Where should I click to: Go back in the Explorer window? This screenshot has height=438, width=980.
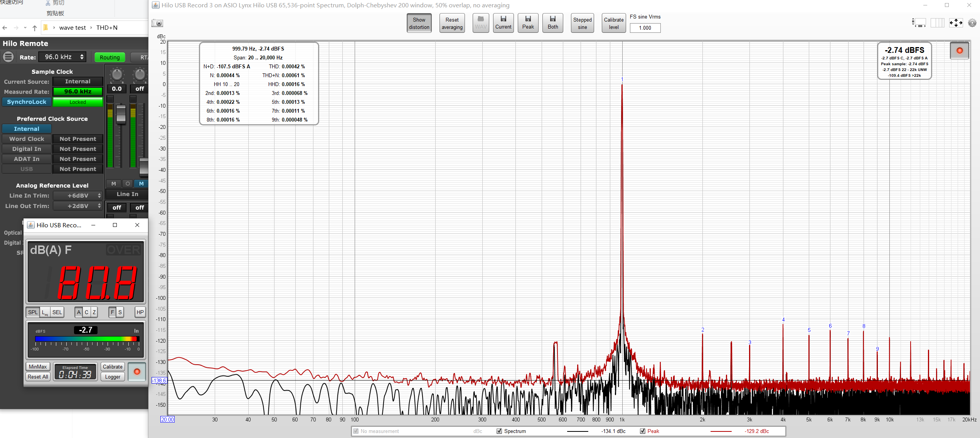(x=5, y=28)
